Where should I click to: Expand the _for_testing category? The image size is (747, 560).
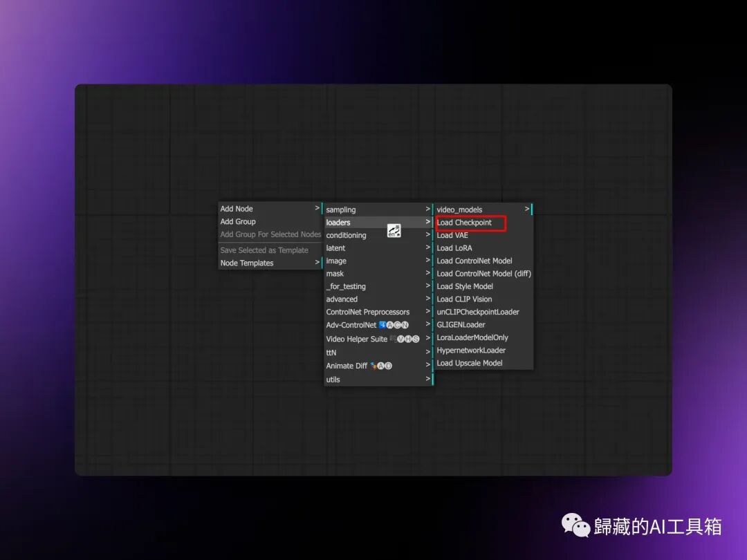[378, 286]
